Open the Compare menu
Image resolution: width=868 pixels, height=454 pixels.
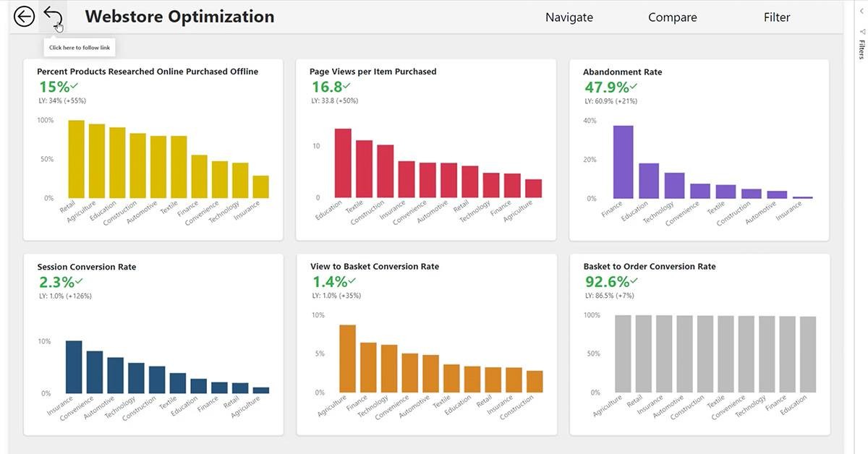[x=672, y=17]
